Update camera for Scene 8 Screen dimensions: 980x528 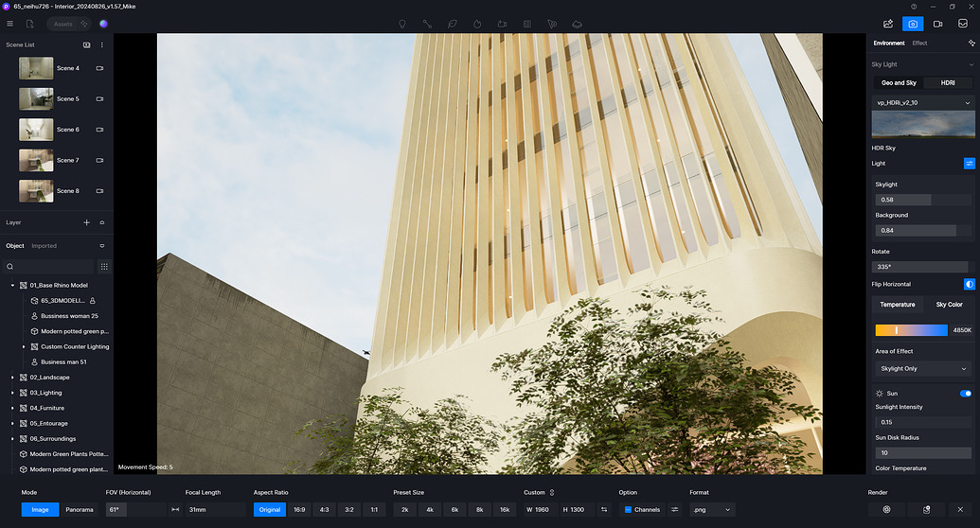coord(99,190)
